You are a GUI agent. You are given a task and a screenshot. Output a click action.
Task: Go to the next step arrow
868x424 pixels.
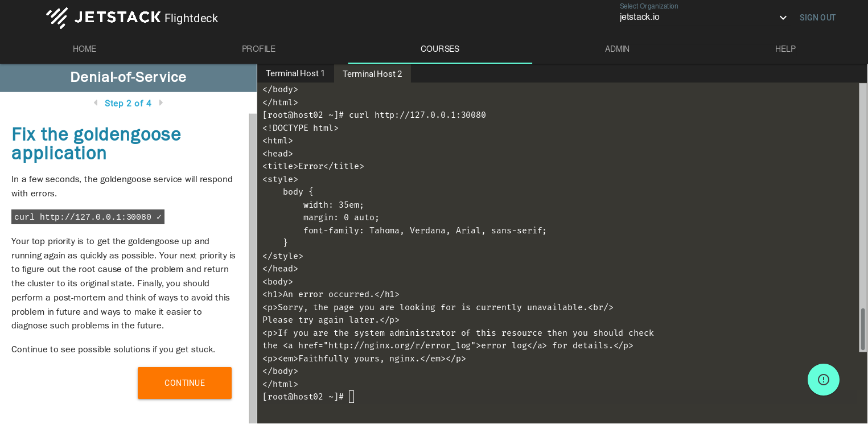pos(161,103)
